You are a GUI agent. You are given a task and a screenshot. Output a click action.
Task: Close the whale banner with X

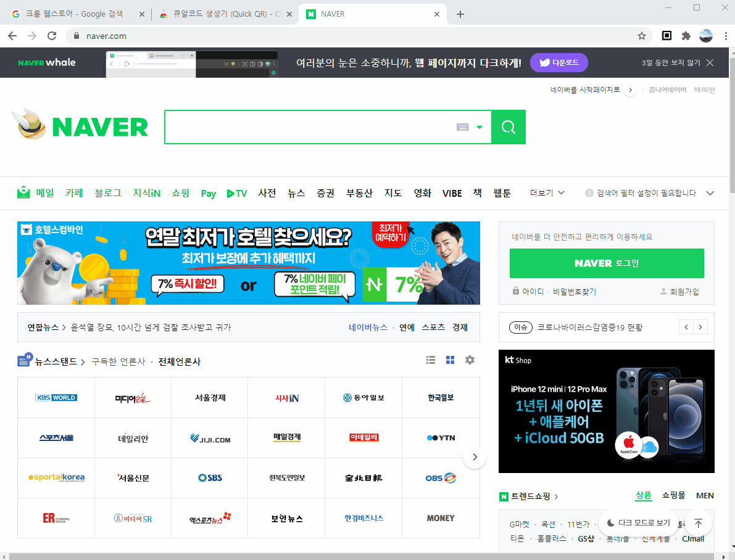(x=710, y=63)
